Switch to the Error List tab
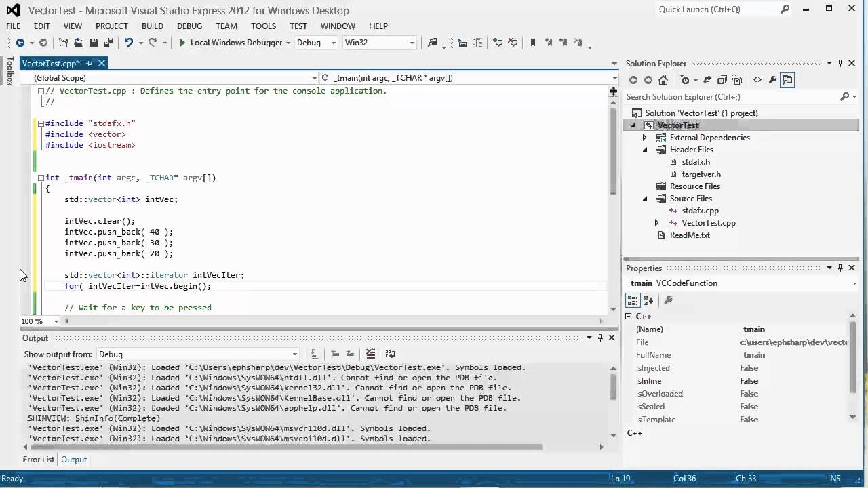 [39, 460]
